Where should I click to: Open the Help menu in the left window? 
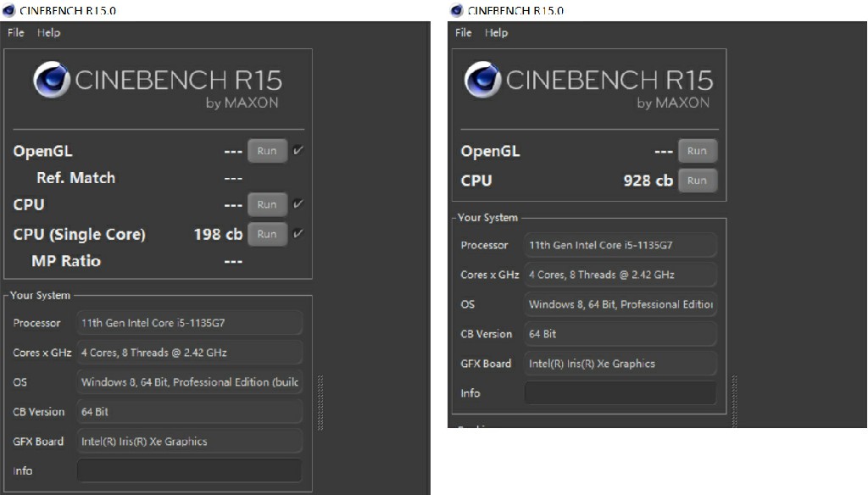(48, 33)
